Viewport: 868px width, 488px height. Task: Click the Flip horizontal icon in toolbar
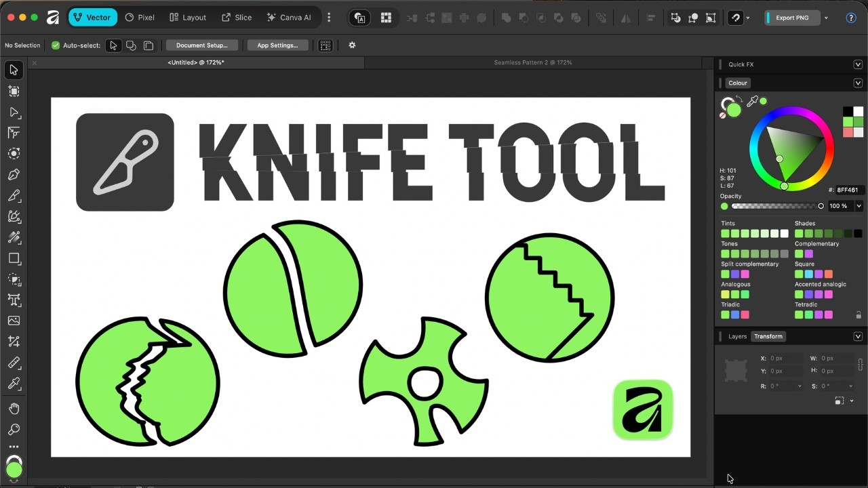click(625, 18)
